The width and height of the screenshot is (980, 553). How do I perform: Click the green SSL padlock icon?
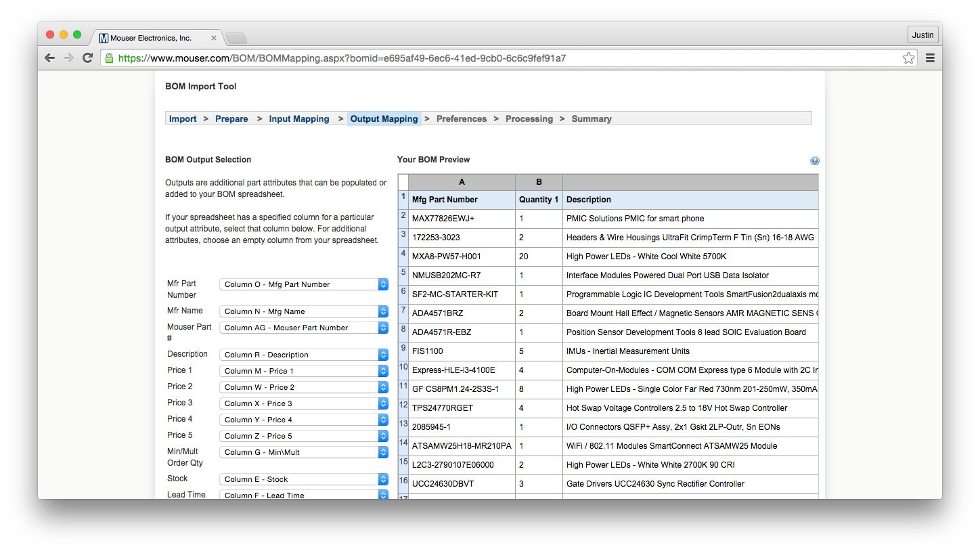(109, 58)
